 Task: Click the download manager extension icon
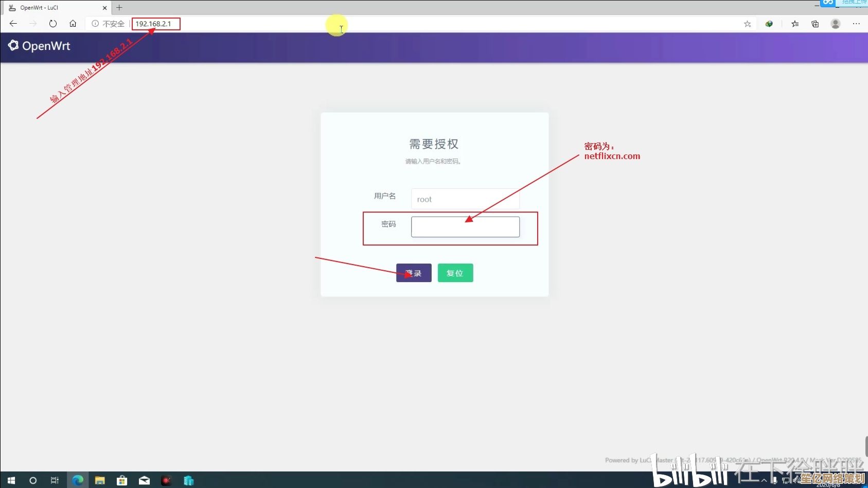click(x=769, y=24)
